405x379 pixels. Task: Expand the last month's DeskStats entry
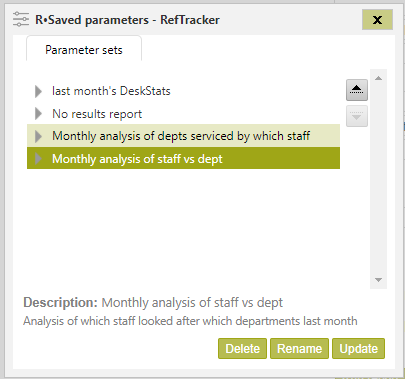[38, 91]
